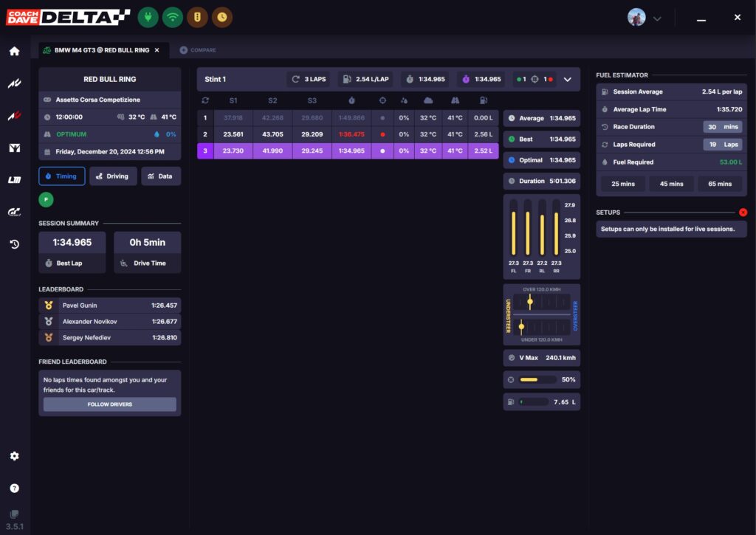
Task: Collapse the Stint 1 chevron
Action: [567, 79]
